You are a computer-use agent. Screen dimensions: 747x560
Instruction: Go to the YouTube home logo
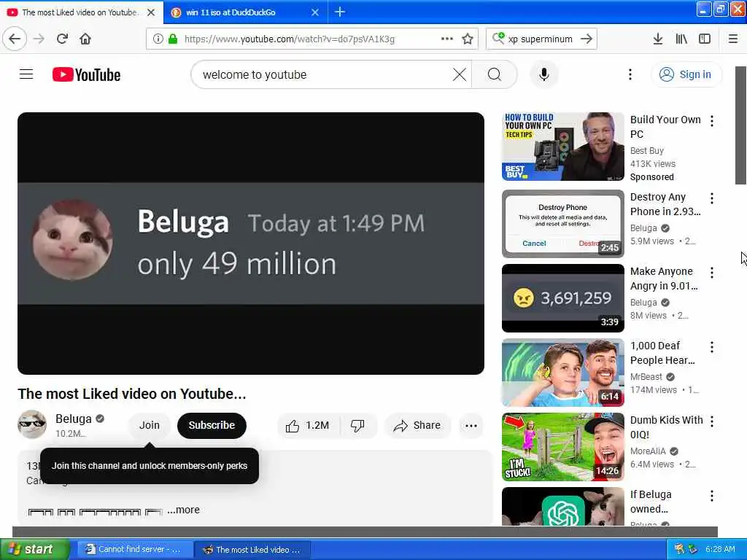[86, 75]
